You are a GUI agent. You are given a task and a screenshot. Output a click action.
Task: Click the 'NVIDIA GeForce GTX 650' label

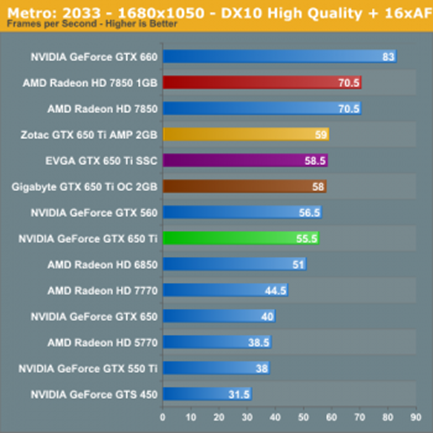click(x=94, y=317)
